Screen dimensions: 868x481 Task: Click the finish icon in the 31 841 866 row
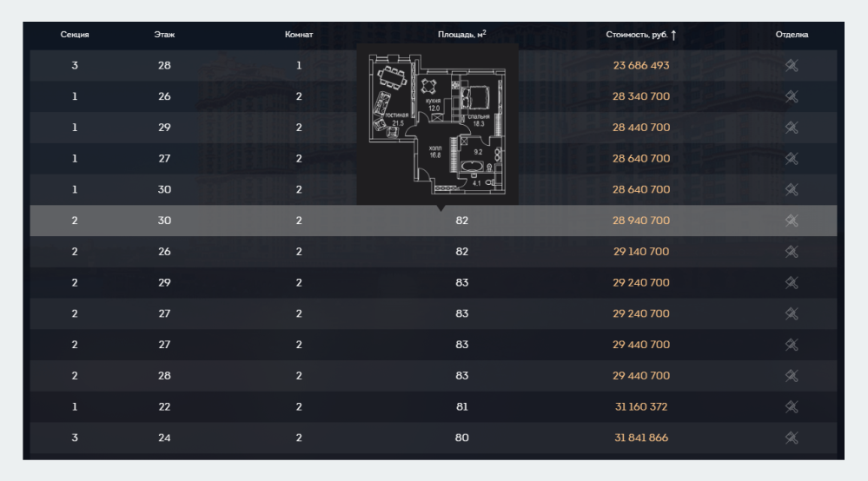pos(792,438)
